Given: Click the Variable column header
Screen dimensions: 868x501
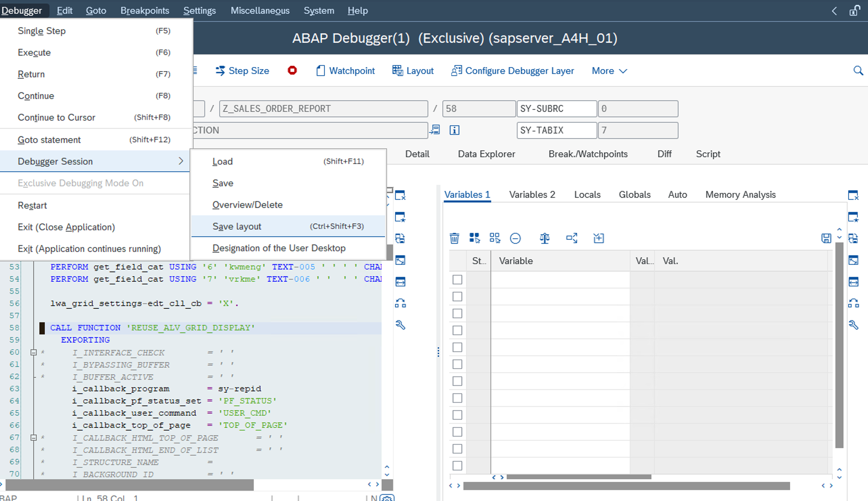Looking at the screenshot, I should click(x=560, y=261).
